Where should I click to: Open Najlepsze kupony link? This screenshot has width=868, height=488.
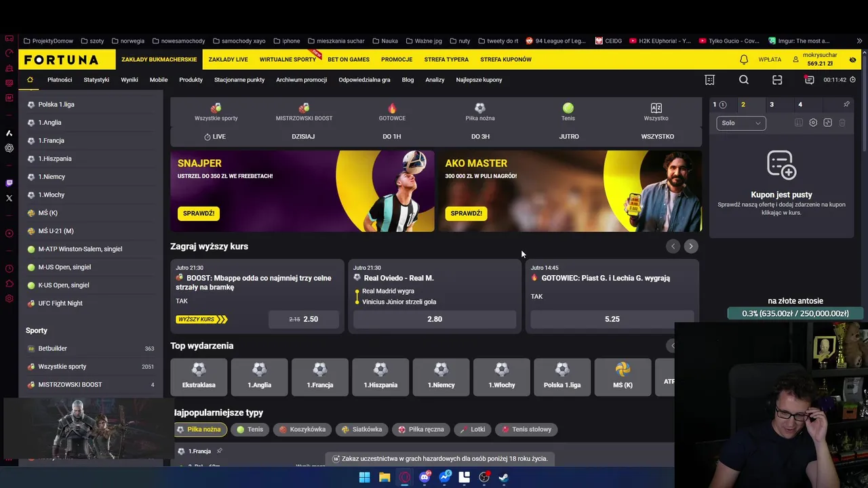point(479,80)
